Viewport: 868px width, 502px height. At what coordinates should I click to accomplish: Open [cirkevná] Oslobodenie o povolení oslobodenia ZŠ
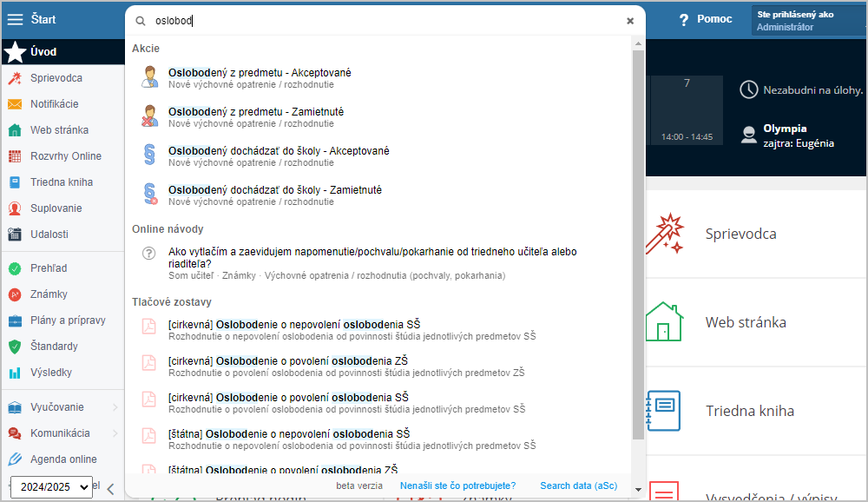(378, 367)
